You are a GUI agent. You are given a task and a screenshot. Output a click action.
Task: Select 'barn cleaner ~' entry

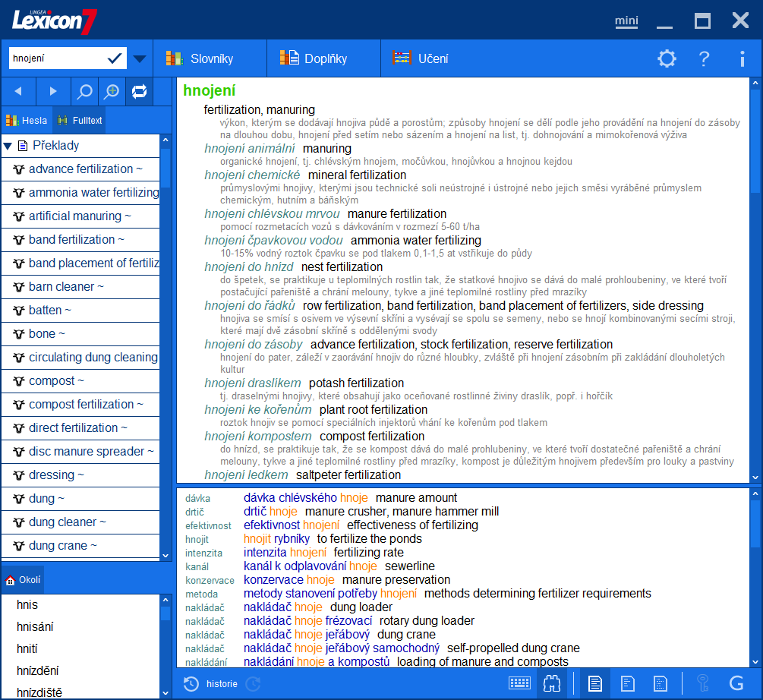click(80, 287)
